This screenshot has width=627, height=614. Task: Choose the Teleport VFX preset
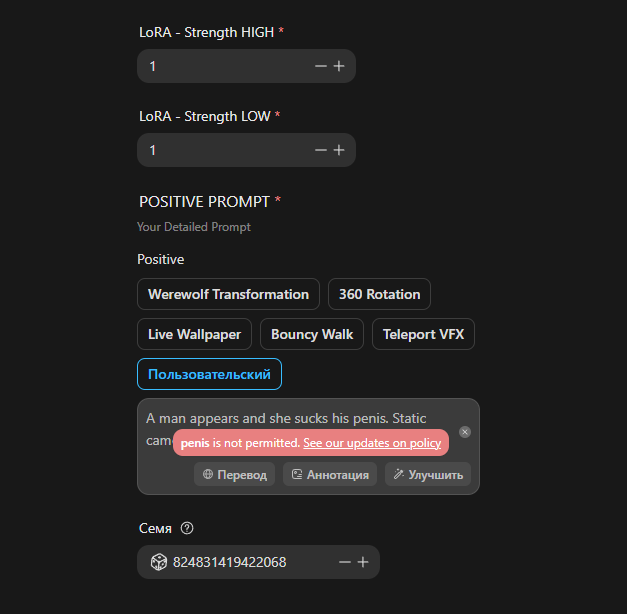[423, 334]
